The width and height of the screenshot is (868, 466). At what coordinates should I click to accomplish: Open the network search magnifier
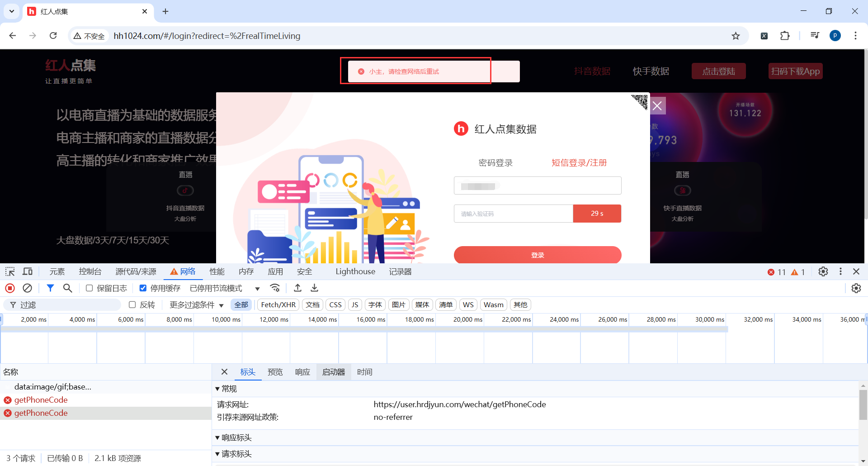tap(67, 288)
